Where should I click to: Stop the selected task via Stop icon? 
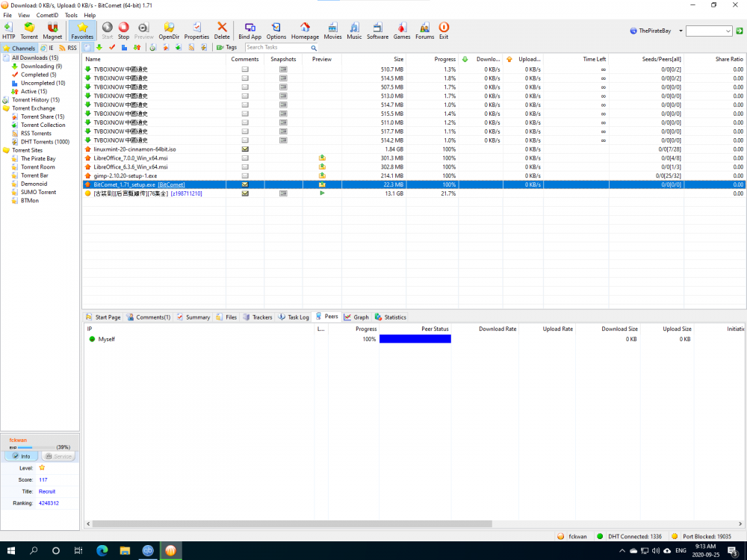coord(123,31)
